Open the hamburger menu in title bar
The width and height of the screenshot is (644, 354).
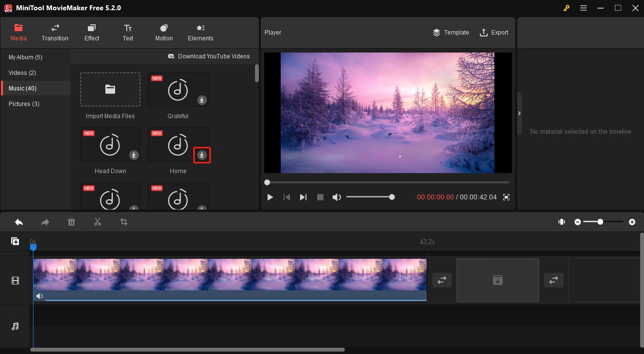click(583, 8)
